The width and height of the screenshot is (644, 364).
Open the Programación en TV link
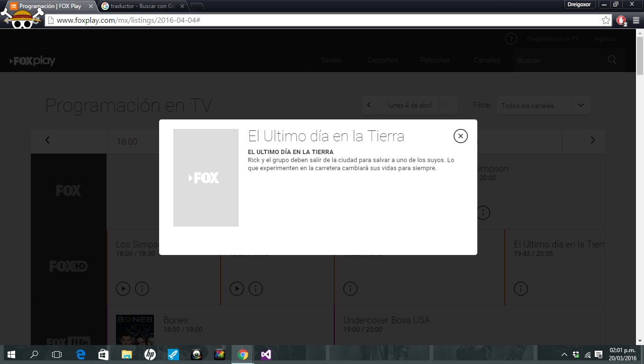(x=553, y=39)
